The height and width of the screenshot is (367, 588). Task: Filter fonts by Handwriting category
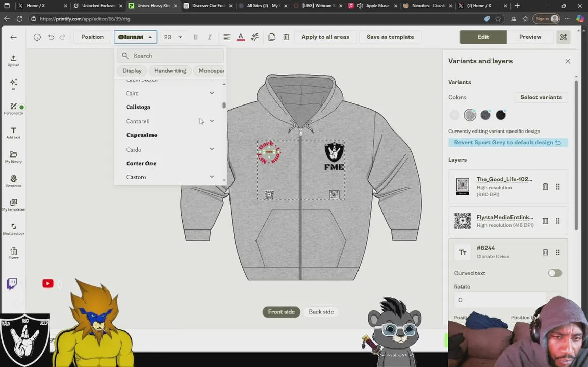click(x=170, y=71)
